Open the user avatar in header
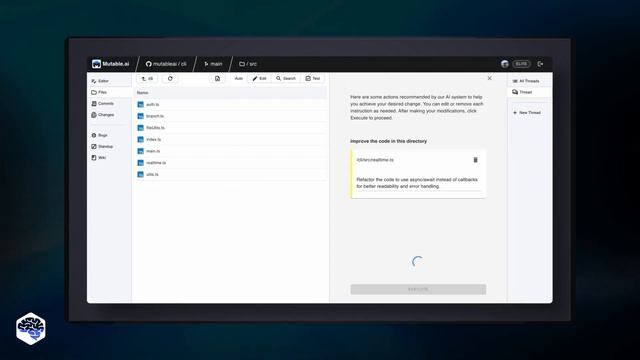The height and width of the screenshot is (360, 640). click(504, 64)
